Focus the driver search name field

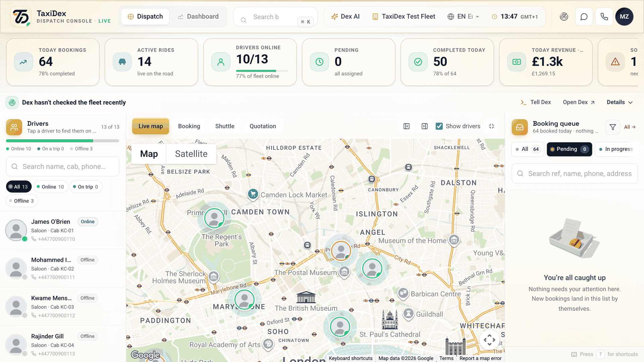click(x=63, y=167)
